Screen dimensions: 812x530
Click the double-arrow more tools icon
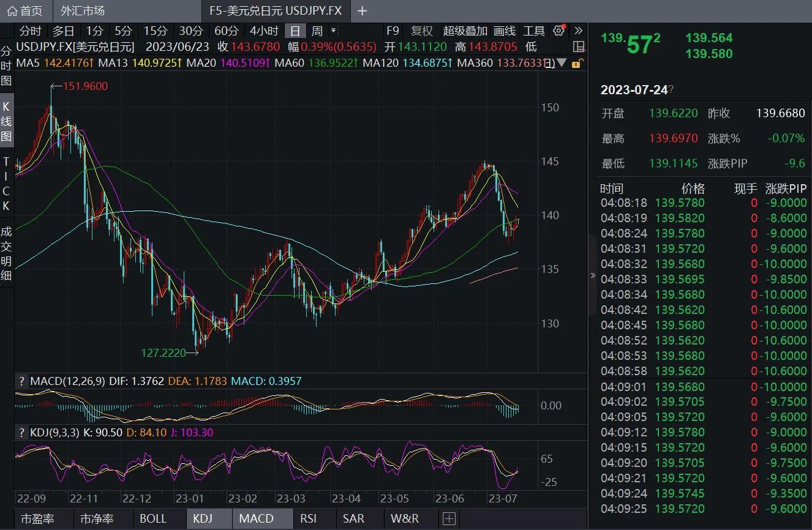tap(578, 31)
